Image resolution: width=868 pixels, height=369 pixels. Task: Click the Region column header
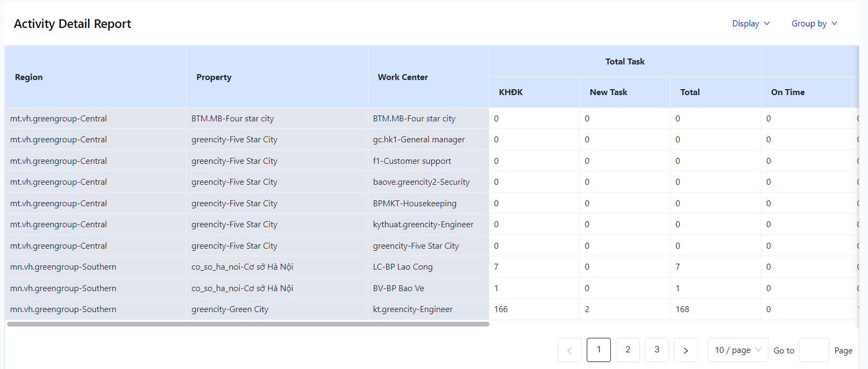click(29, 77)
